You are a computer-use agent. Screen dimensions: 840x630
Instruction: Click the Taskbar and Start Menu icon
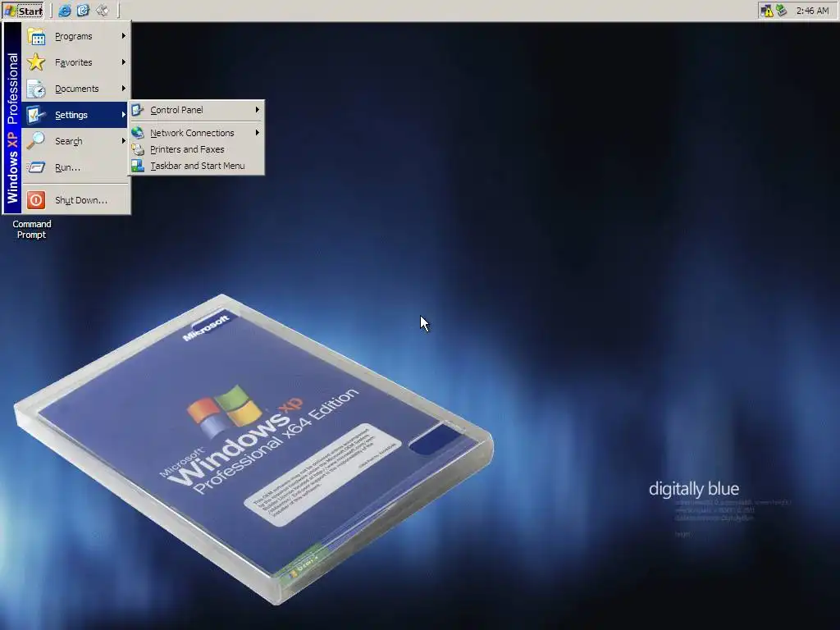138,166
